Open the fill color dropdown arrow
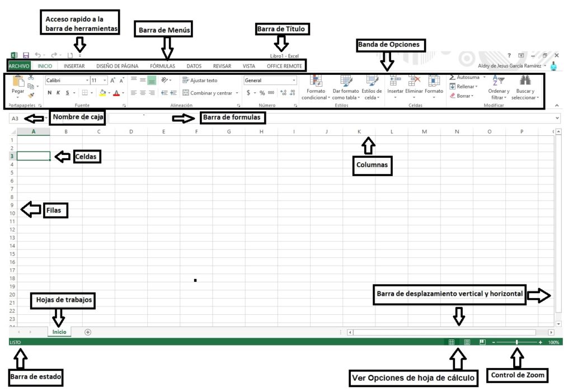The height and width of the screenshot is (392, 573). [109, 92]
